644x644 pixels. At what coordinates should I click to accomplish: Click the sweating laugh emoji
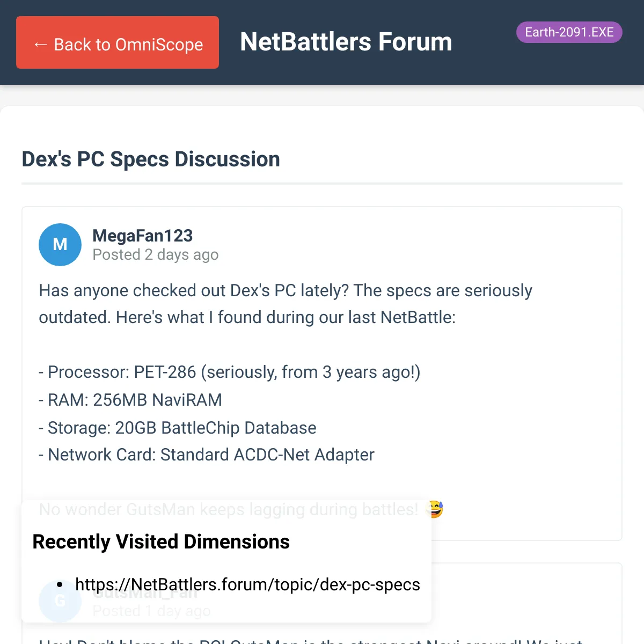pos(434,509)
